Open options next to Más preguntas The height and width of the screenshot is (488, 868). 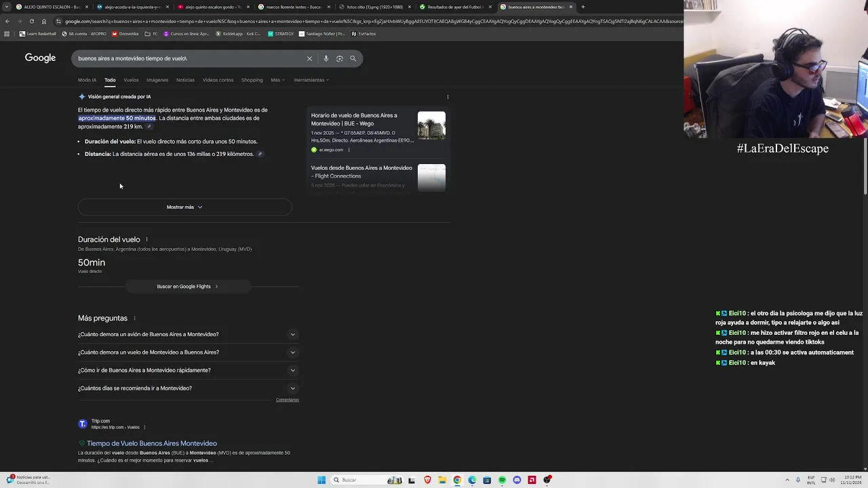(134, 318)
